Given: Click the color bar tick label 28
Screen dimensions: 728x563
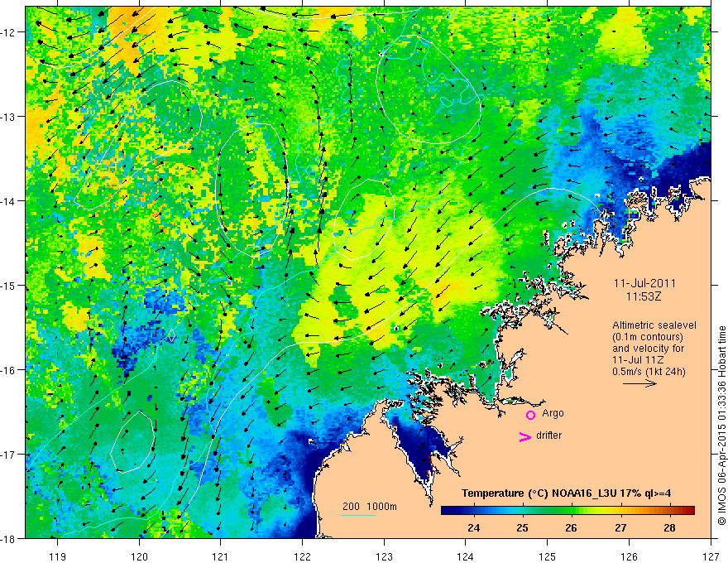Looking at the screenshot, I should tap(669, 527).
